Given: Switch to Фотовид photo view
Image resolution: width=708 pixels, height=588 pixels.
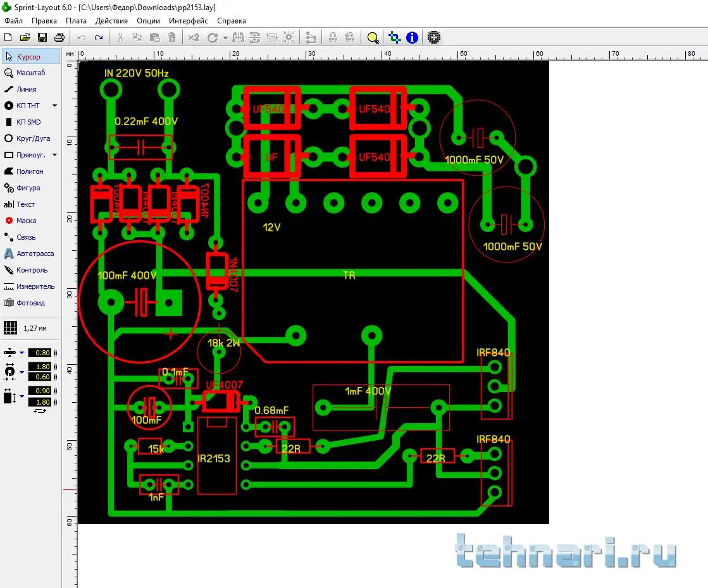Looking at the screenshot, I should pos(30,303).
